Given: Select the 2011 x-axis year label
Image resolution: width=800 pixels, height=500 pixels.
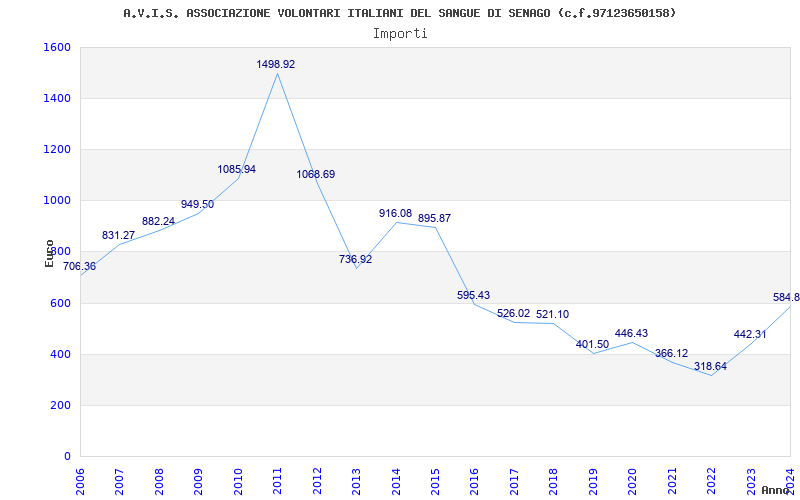Looking at the screenshot, I should click(x=278, y=482).
